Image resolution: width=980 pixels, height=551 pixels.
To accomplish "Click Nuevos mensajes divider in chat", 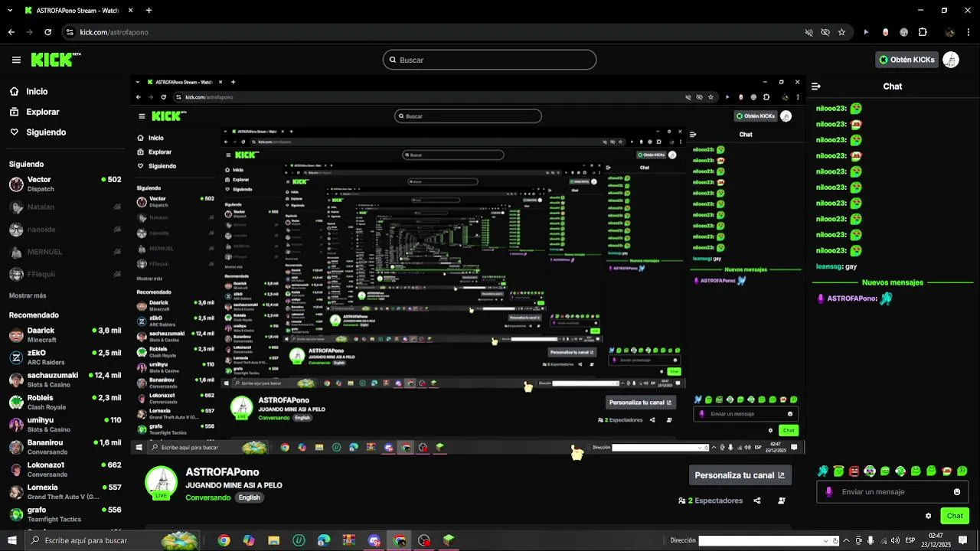I will (x=892, y=282).
